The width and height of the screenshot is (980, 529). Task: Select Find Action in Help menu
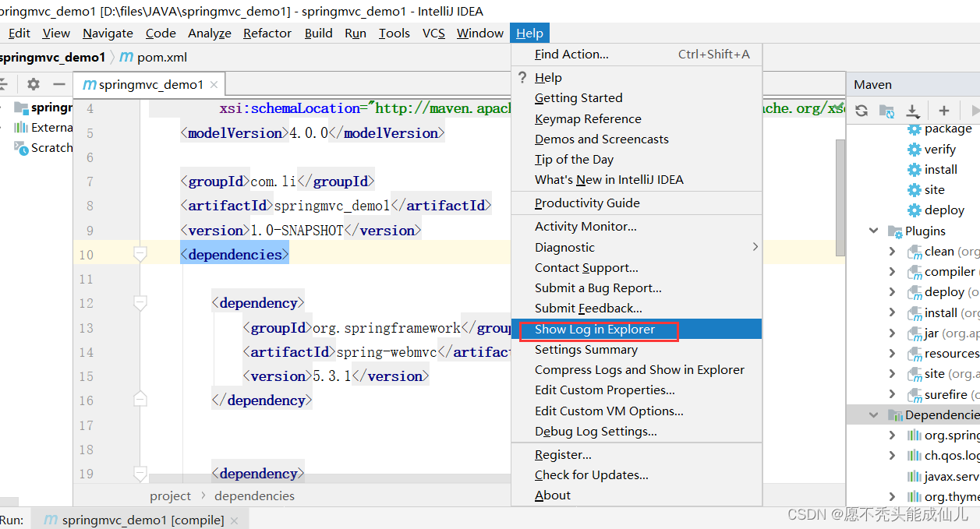pos(636,54)
